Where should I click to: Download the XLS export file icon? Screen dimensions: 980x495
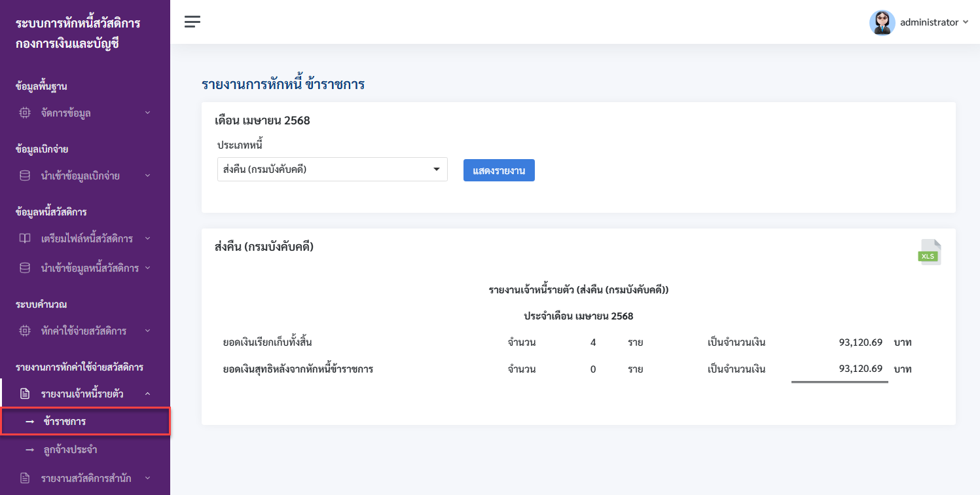[x=930, y=252]
